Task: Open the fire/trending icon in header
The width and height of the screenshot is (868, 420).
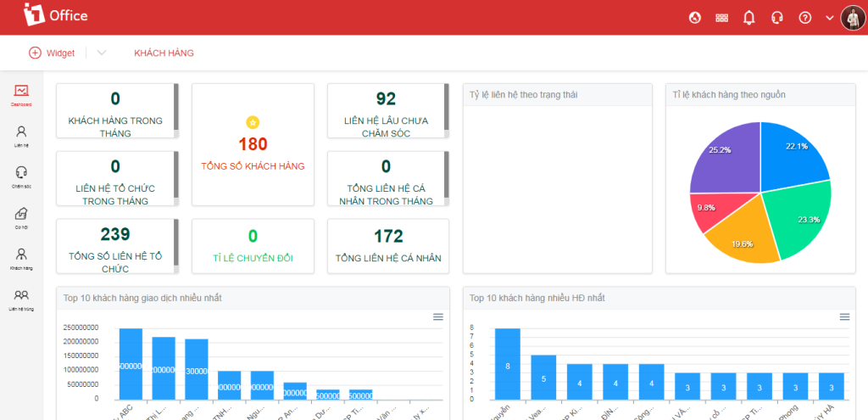Action: [695, 18]
